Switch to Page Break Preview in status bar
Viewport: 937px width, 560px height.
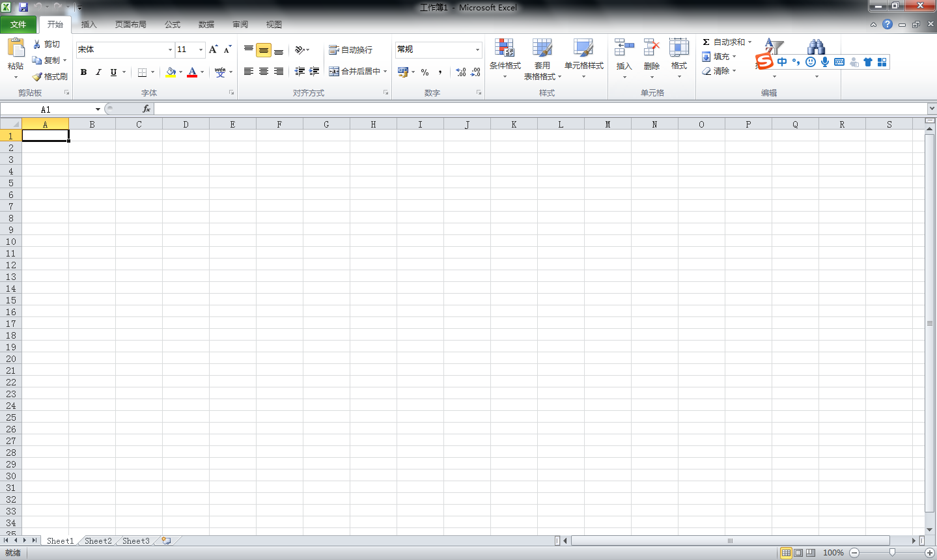point(811,553)
